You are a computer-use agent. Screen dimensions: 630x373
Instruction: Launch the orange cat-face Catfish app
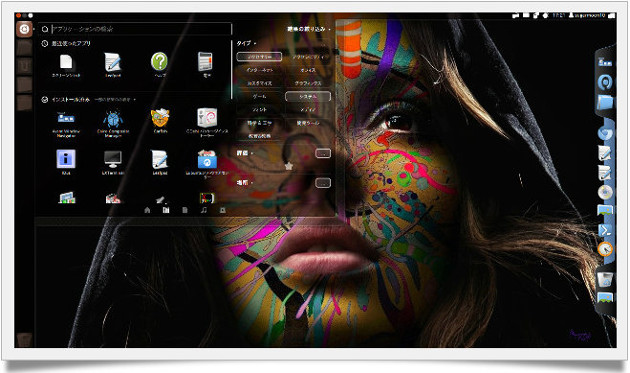(160, 118)
